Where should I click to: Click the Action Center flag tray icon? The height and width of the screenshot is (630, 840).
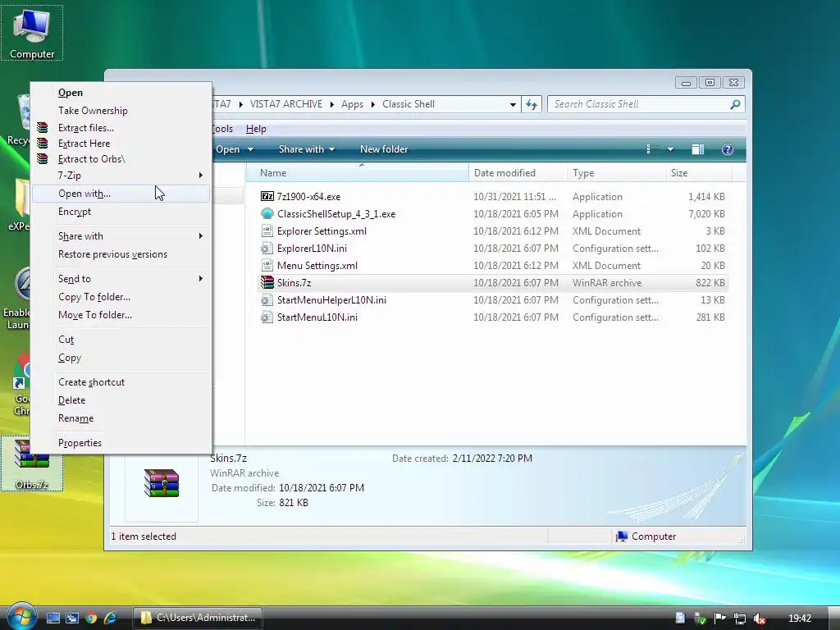(x=720, y=619)
